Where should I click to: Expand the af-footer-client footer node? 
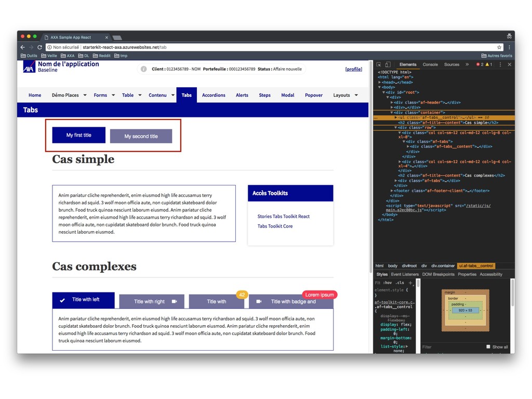click(x=392, y=191)
